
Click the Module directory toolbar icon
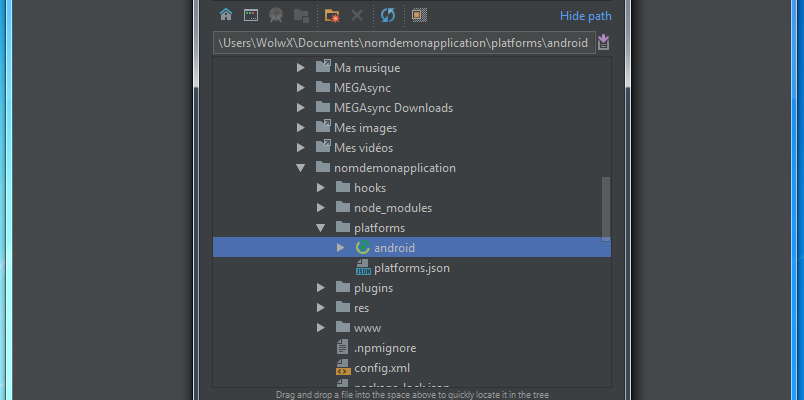tap(301, 15)
